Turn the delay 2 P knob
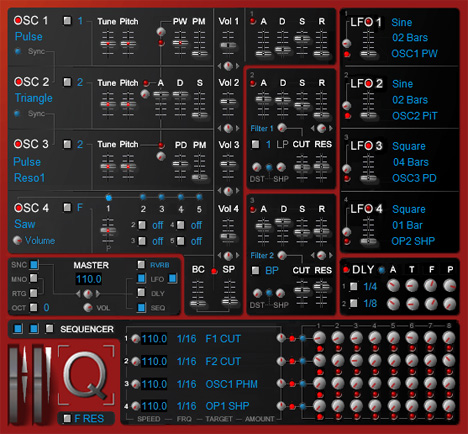Viewport: 468px width, 434px height. pos(449,303)
